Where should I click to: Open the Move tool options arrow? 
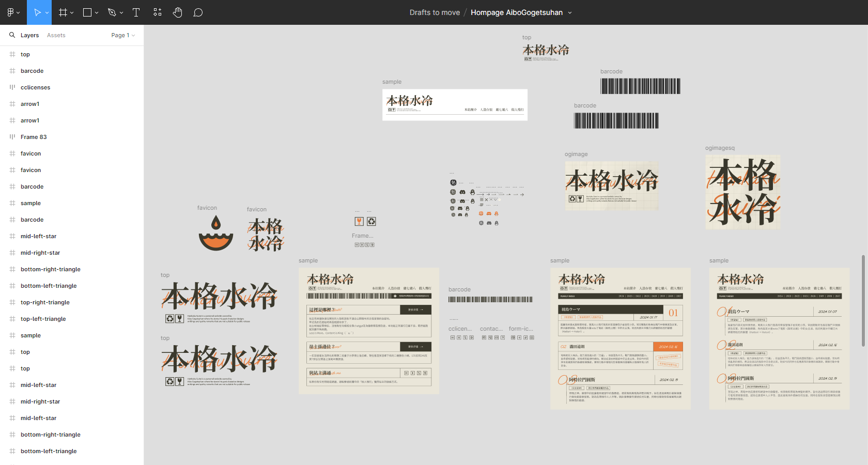click(x=47, y=12)
